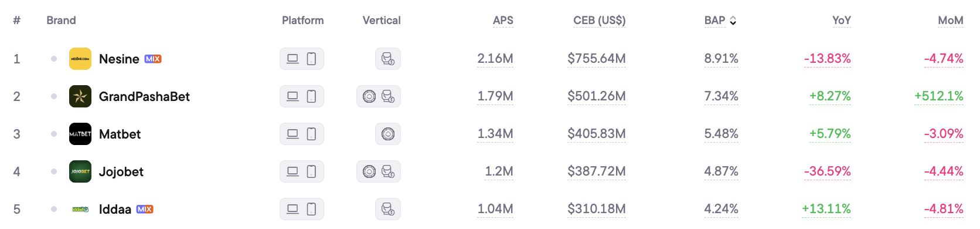Click the MoM column header
The image size is (980, 229).
950,21
